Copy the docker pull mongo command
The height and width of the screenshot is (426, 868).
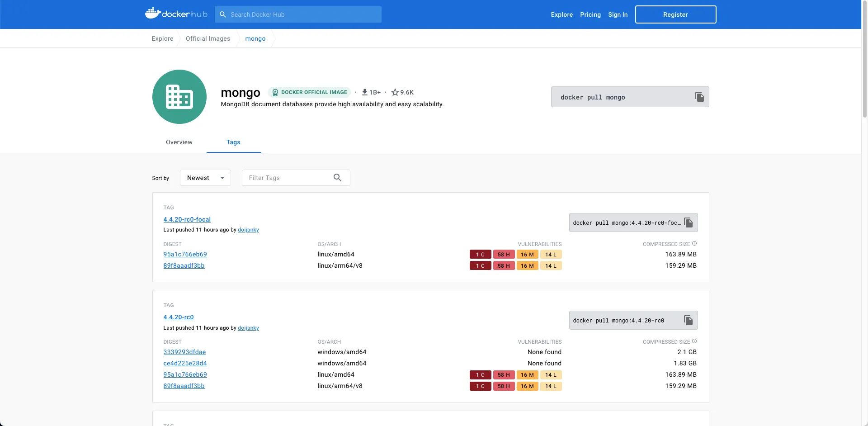click(x=699, y=97)
